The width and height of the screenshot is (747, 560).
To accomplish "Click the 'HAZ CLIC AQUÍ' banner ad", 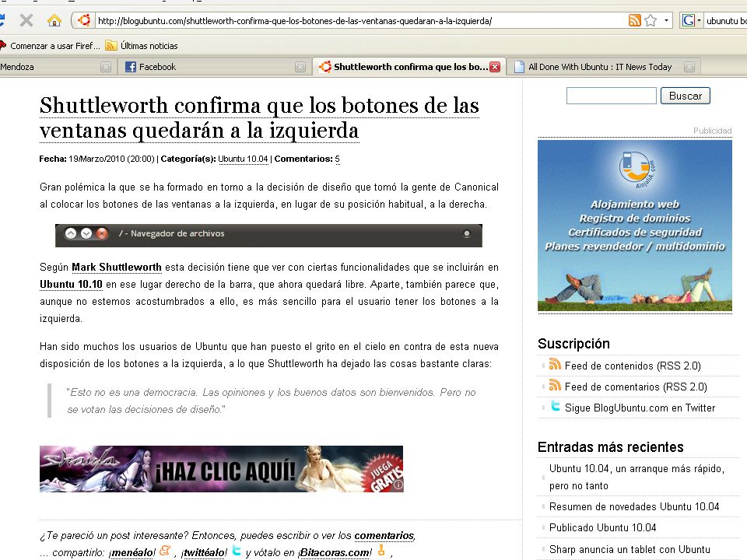I will tap(222, 469).
